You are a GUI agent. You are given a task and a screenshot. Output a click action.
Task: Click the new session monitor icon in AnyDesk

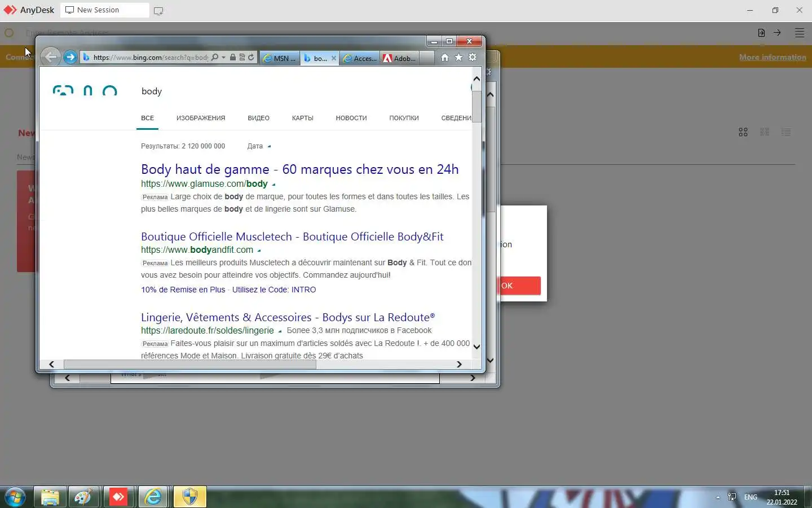click(158, 11)
